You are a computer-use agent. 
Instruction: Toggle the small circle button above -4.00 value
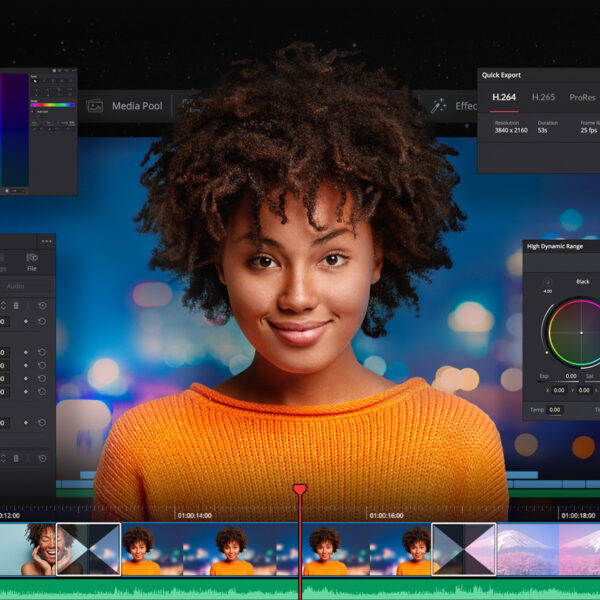coord(547,282)
